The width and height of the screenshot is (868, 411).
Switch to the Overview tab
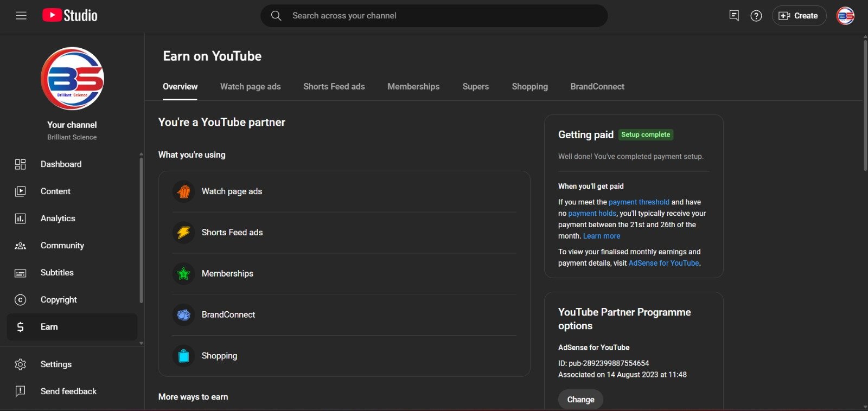point(180,87)
